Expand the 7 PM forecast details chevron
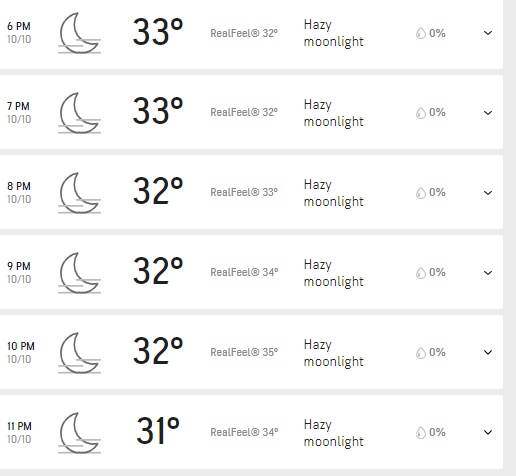The width and height of the screenshot is (516, 476). [488, 113]
